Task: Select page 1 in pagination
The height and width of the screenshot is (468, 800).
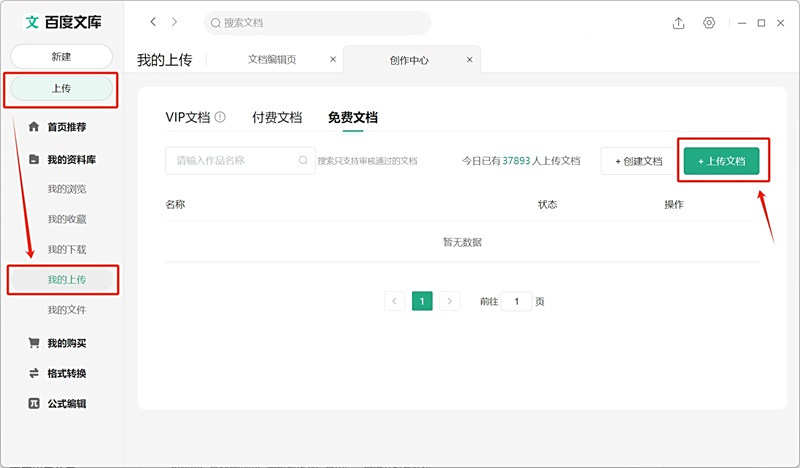Action: click(422, 301)
